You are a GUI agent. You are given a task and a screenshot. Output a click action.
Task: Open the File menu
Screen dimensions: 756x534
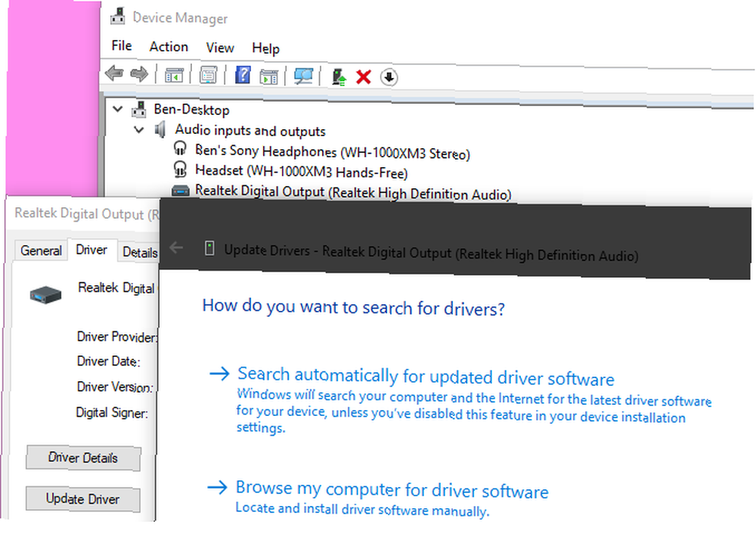[x=122, y=45]
